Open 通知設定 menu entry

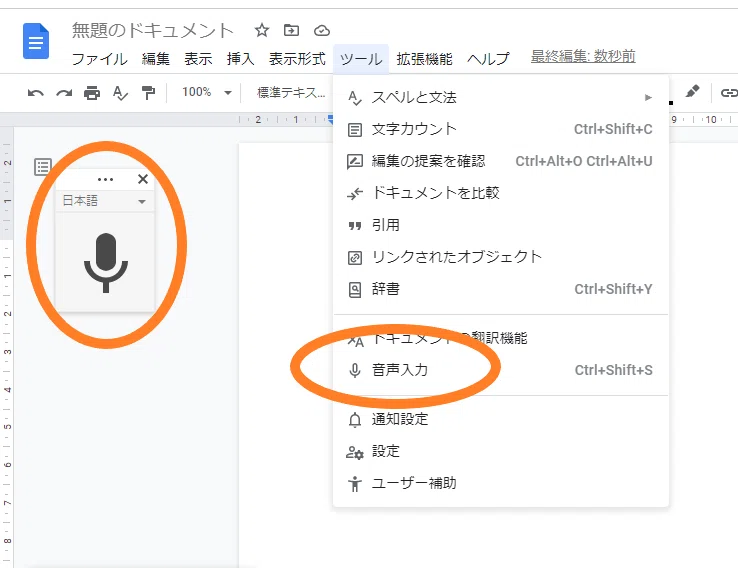coord(501,419)
